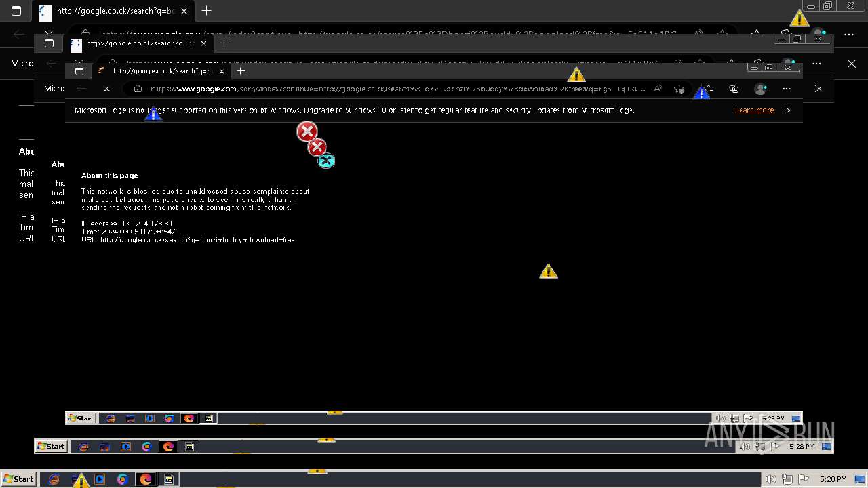Click the Start button in the middle taskbar copy
868x488 pixels.
tap(51, 446)
